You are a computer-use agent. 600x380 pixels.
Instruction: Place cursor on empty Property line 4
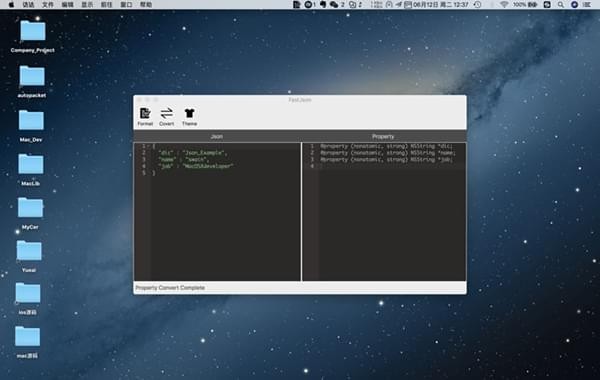pyautogui.click(x=392, y=166)
